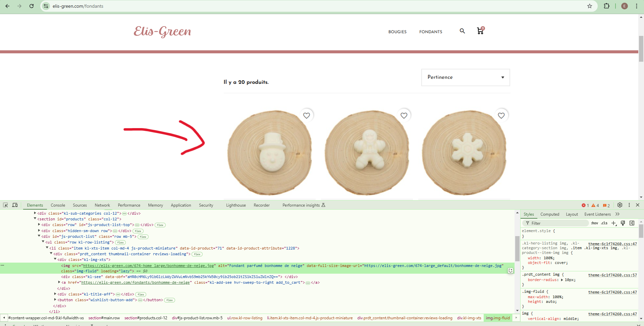Bookmark this page with the star icon
Image resolution: width=644 pixels, height=326 pixels.
[x=590, y=6]
